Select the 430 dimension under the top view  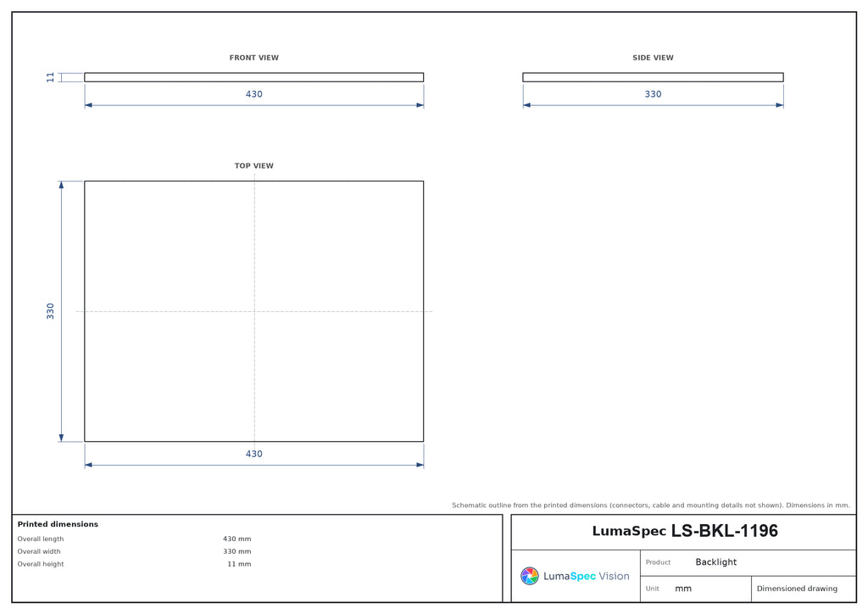(254, 454)
